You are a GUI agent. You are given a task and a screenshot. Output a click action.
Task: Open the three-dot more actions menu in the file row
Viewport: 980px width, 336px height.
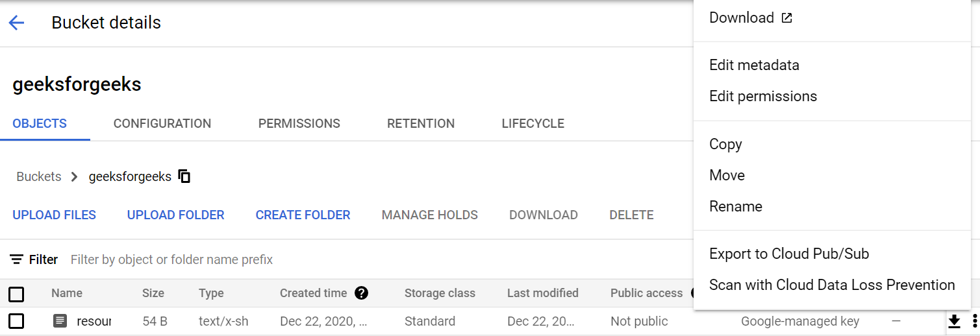point(974,321)
